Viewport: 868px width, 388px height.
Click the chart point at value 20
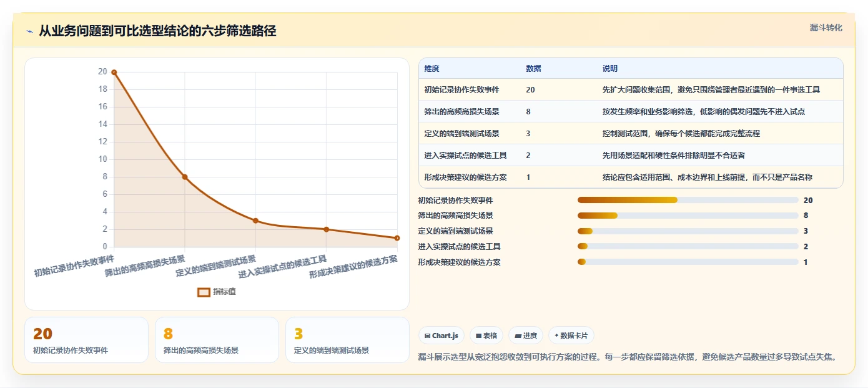[114, 72]
